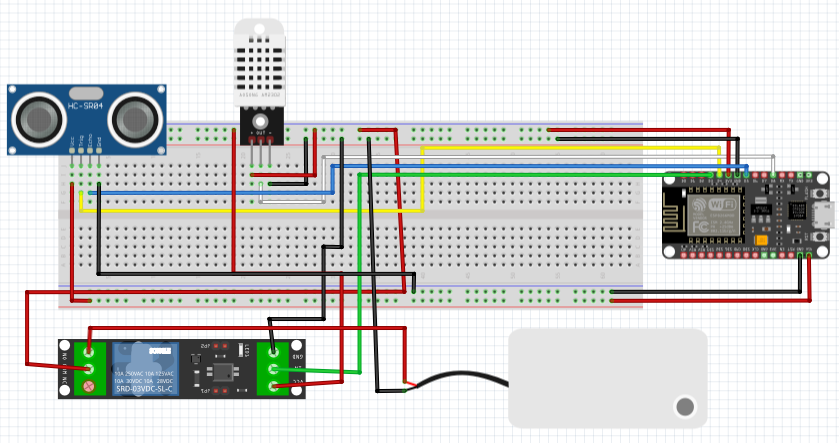Select the long yellow Trig wire
The image size is (839, 443).
423,179
